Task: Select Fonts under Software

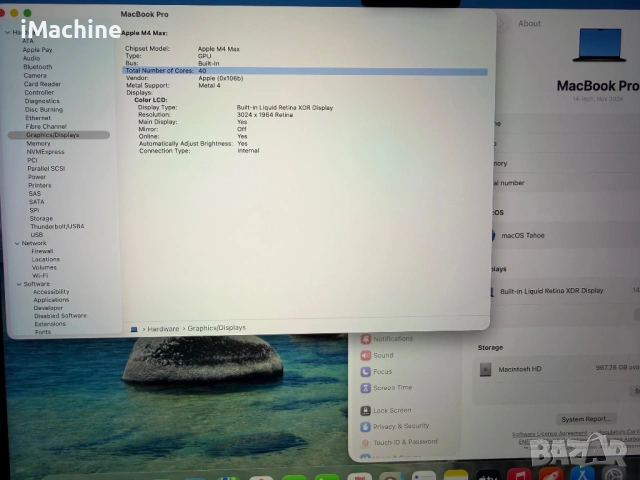Action: click(43, 332)
